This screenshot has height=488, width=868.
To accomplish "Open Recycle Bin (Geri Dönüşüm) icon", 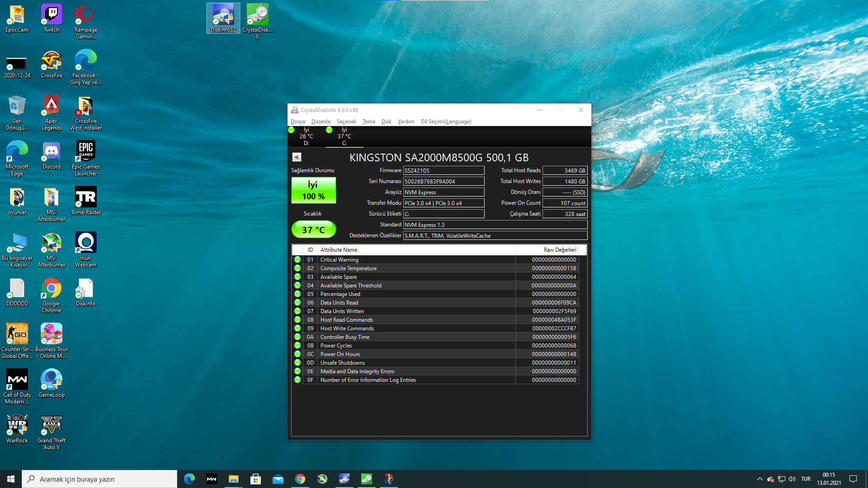I will click(17, 113).
